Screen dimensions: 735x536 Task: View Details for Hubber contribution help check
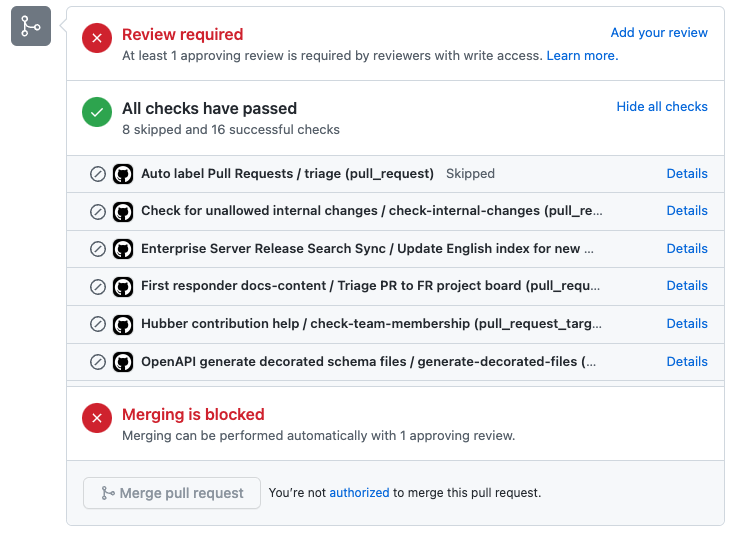pos(687,324)
